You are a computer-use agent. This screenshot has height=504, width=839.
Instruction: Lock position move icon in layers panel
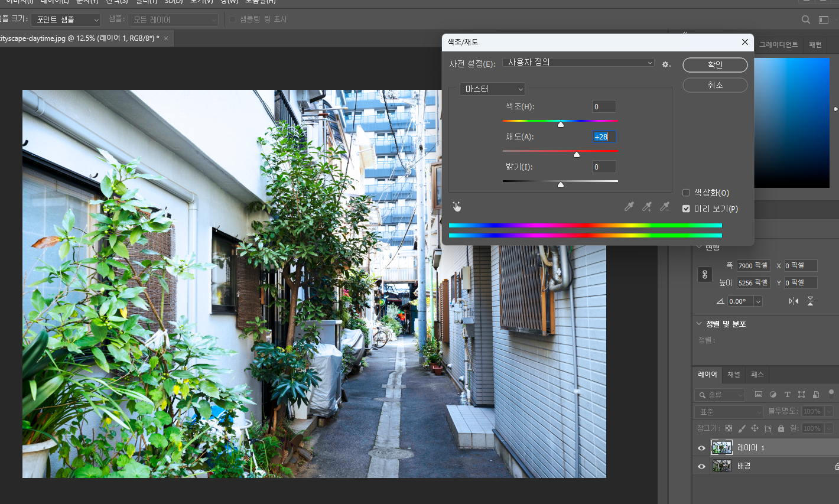(755, 428)
